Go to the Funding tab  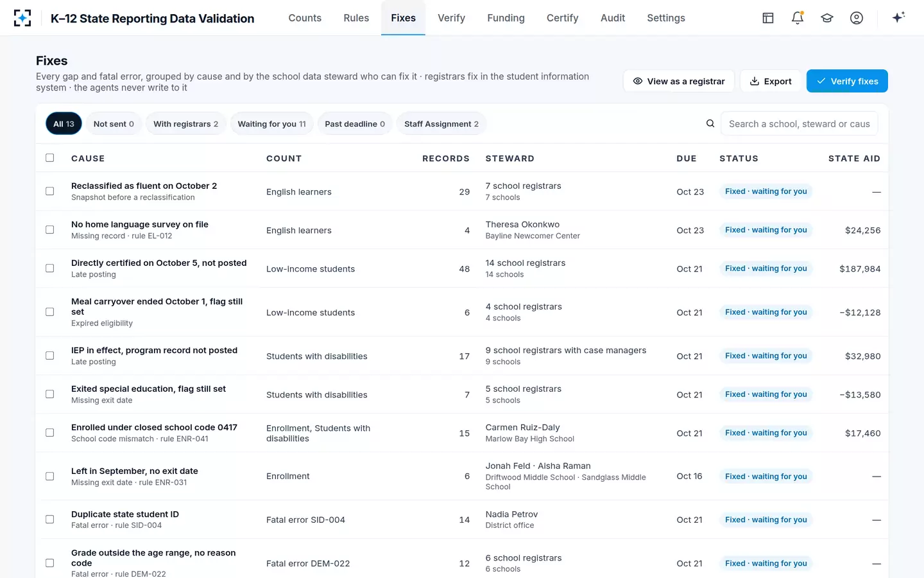(x=506, y=18)
